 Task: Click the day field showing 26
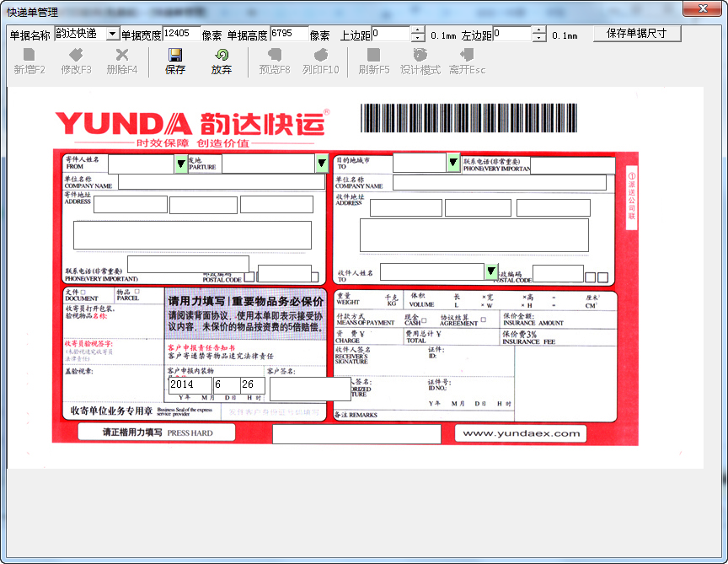click(253, 384)
